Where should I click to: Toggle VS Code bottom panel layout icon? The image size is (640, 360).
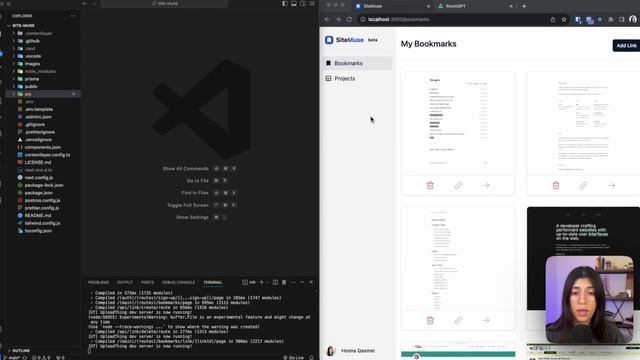(294, 3)
